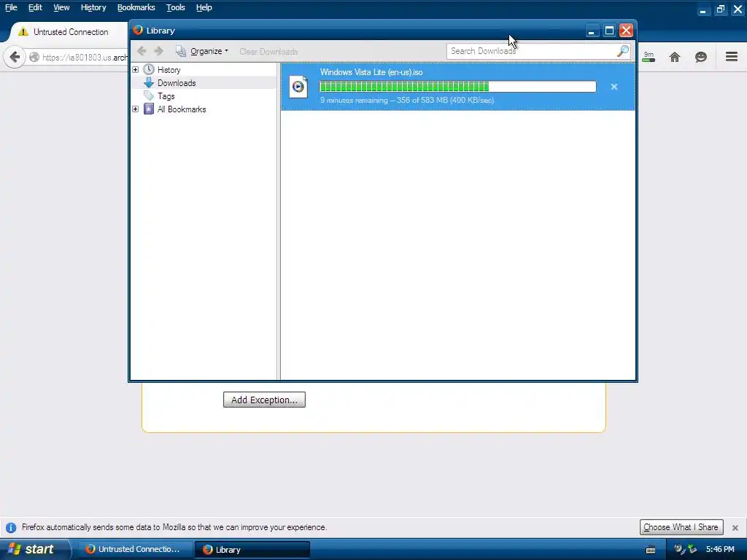Image resolution: width=747 pixels, height=560 pixels.
Task: Click the on-screen keyboard tray icon
Action: 651,550
